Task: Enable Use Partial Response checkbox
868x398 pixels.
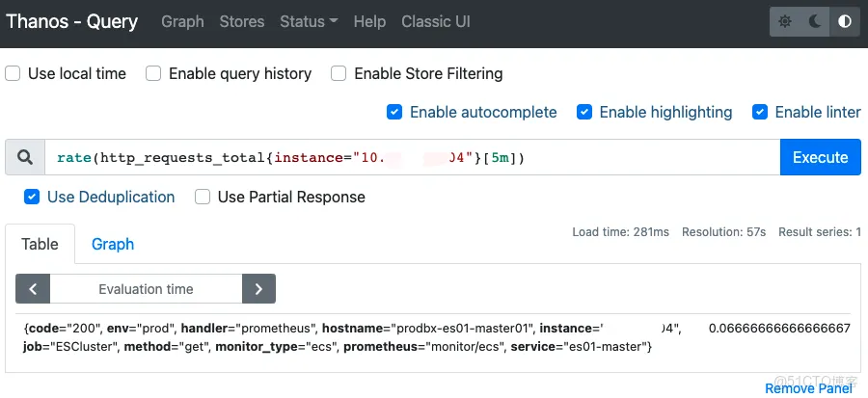Action: tap(203, 197)
